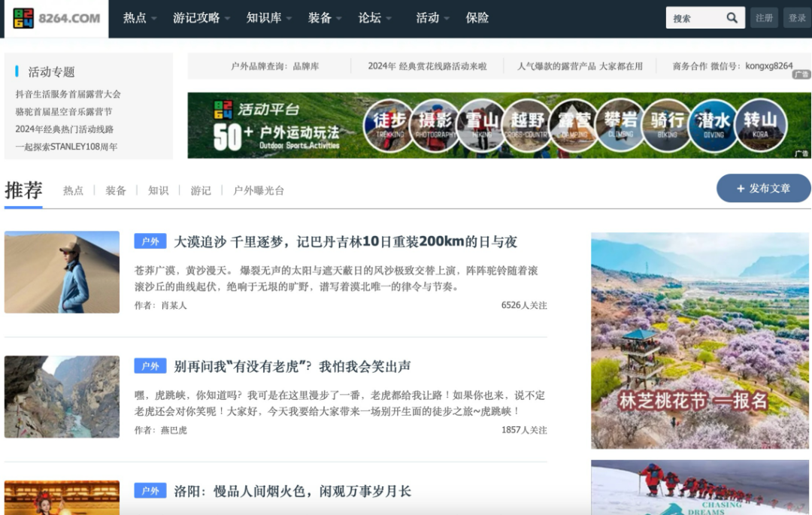Expand the 知识库 dropdown menu
This screenshot has width=812, height=515.
(268, 18)
